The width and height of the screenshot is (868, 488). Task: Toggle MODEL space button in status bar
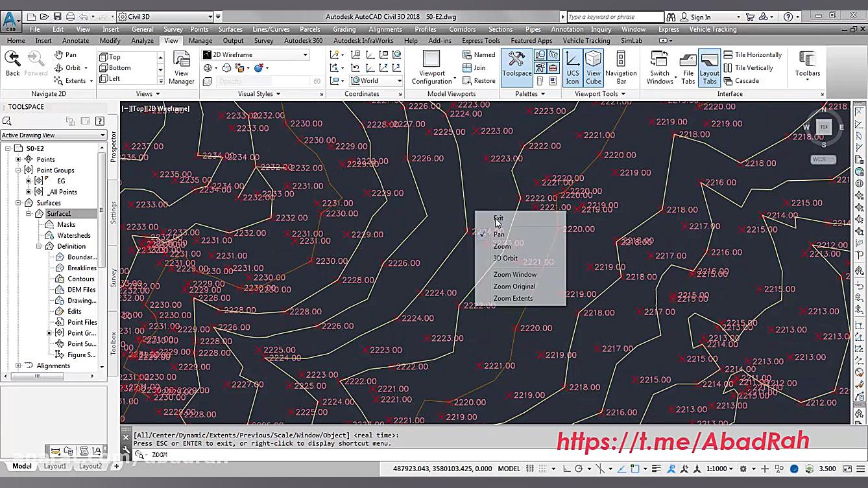tap(509, 469)
